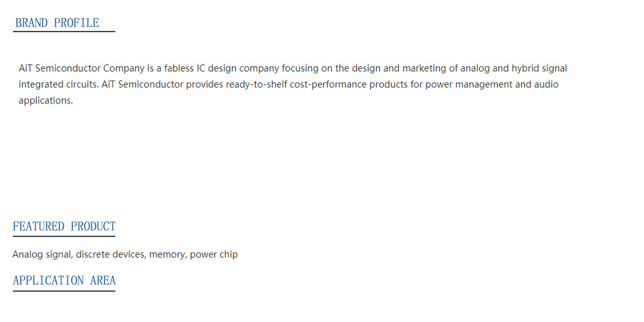
Task: Click the FEATURED PRODUCT heading
Action: (x=64, y=226)
